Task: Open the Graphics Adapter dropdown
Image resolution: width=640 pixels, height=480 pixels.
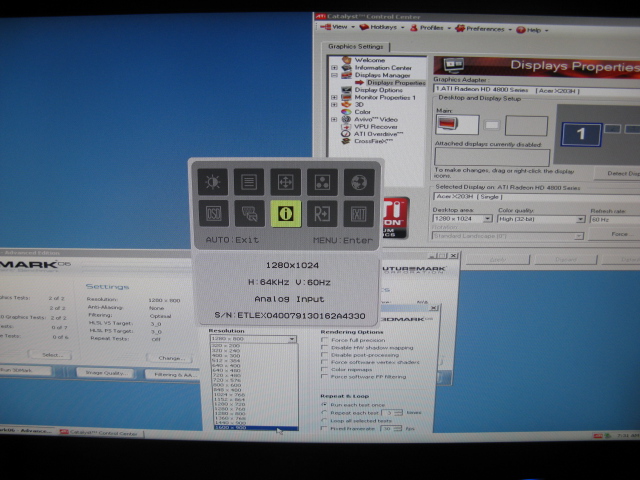Action: click(536, 90)
